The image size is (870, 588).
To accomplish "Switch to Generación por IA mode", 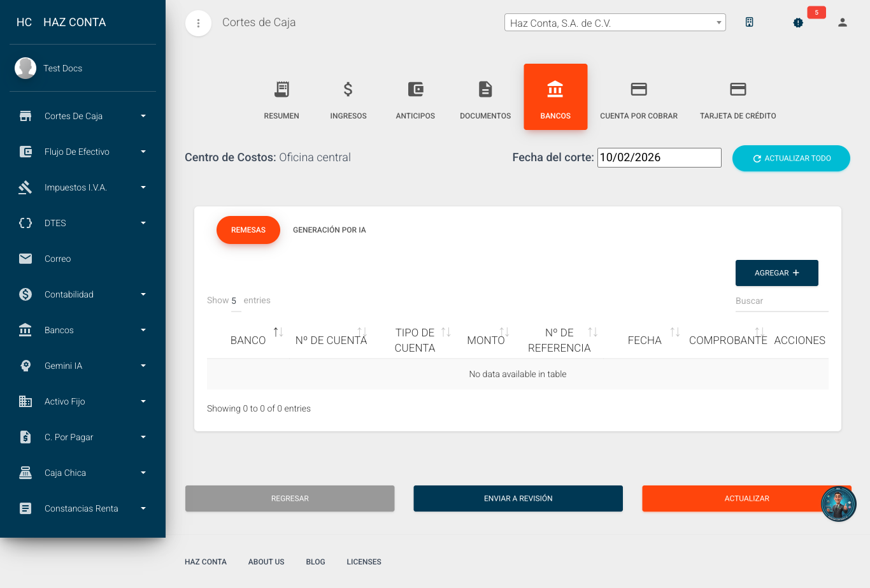I will pyautogui.click(x=329, y=230).
